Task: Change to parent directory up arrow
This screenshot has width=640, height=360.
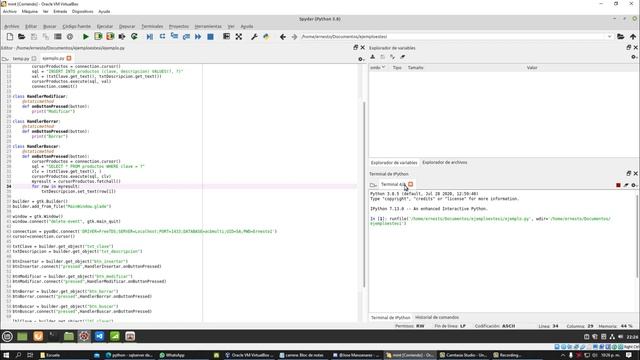Action: [633, 37]
